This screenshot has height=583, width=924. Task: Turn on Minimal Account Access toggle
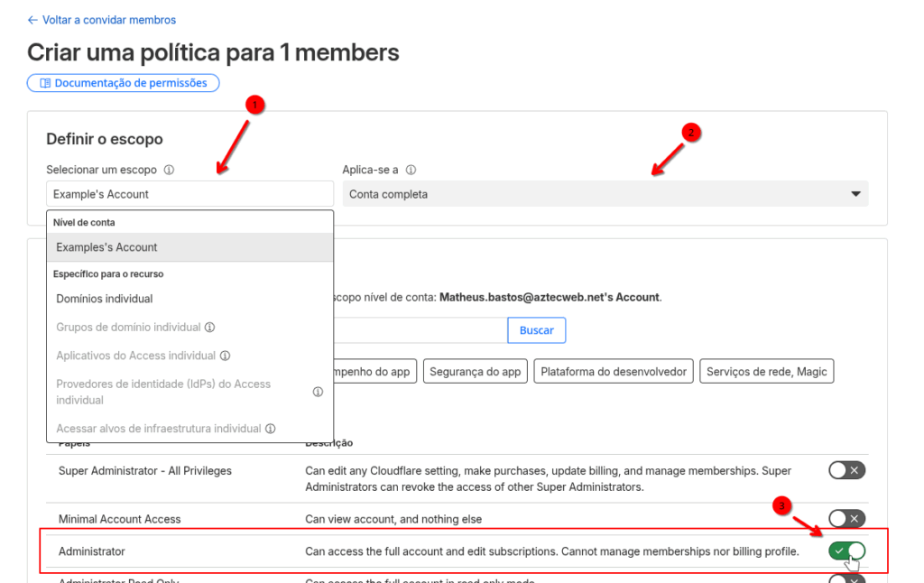point(846,518)
